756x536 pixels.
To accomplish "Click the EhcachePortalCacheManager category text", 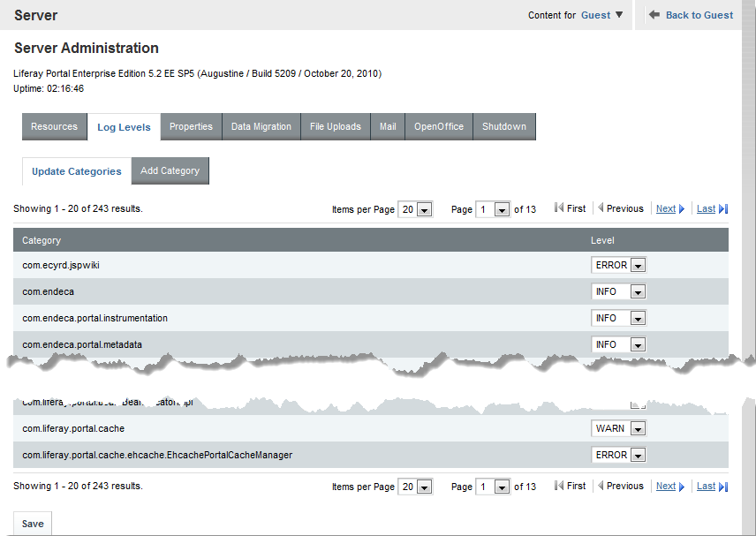I will pyautogui.click(x=157, y=455).
